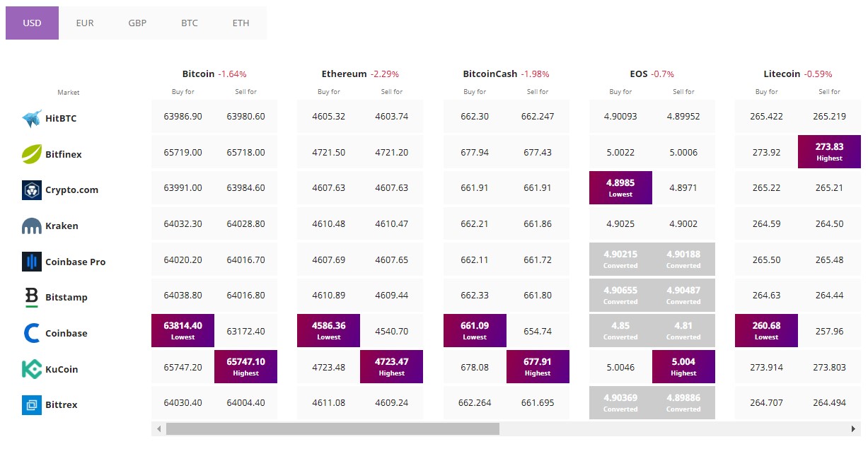
Task: Click the KuCoin logo icon
Action: click(32, 369)
